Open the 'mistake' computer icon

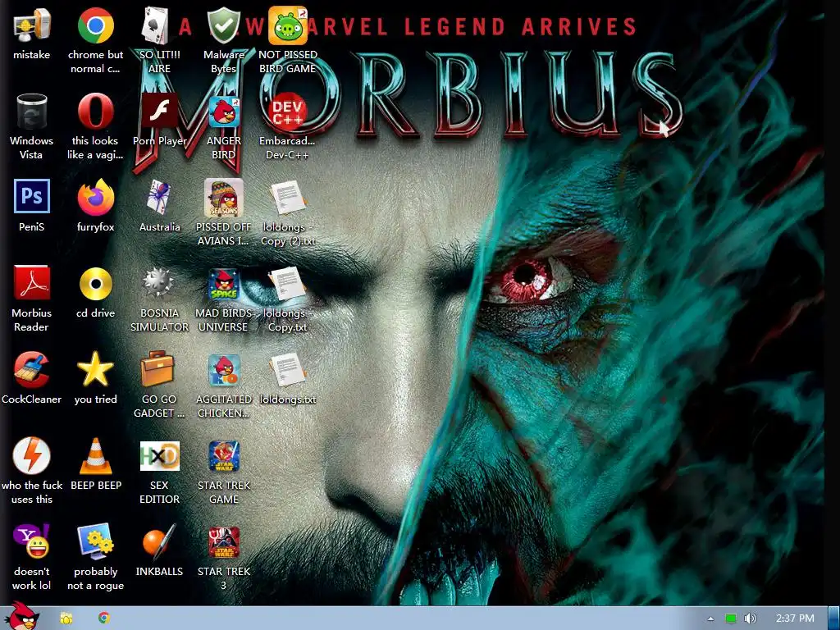31,25
